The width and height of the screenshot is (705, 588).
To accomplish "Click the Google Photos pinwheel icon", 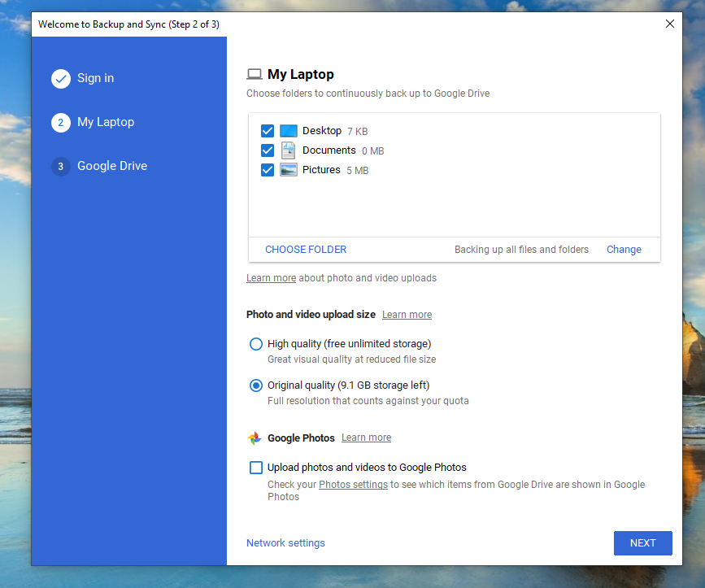I will (x=255, y=438).
